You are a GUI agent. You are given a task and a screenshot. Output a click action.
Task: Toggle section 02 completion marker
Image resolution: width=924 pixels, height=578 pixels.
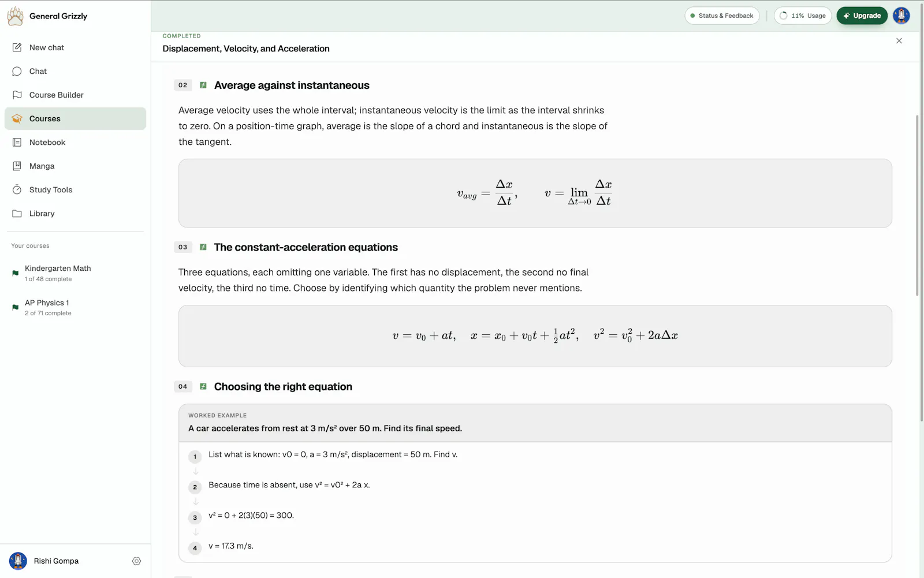(203, 85)
